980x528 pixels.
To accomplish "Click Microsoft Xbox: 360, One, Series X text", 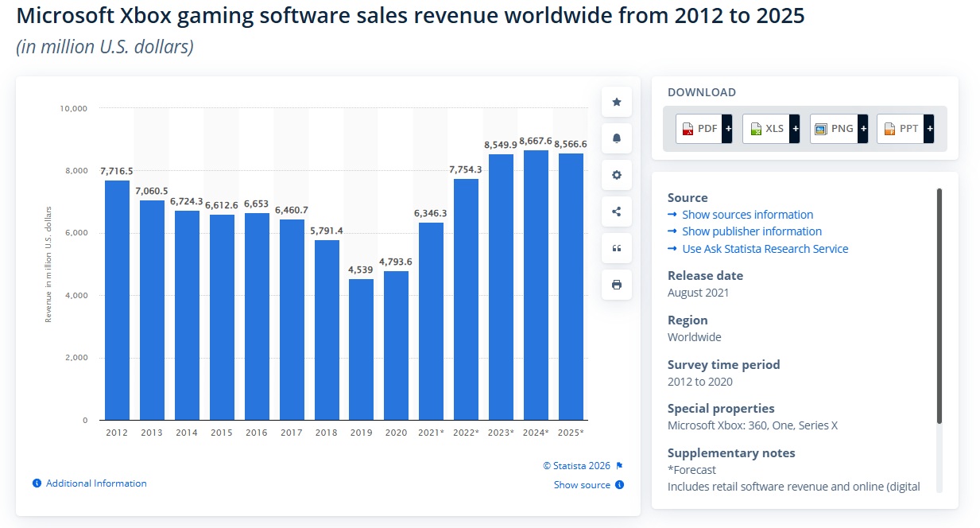I will (x=753, y=425).
